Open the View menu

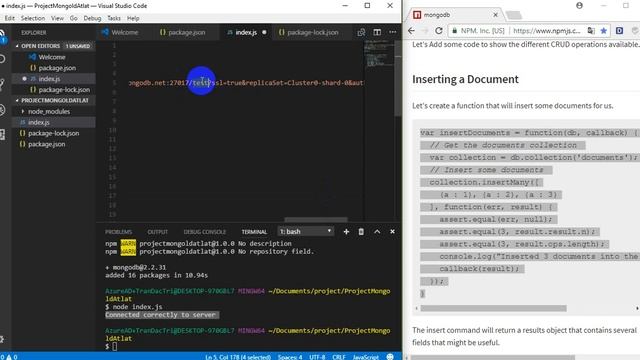[57, 18]
